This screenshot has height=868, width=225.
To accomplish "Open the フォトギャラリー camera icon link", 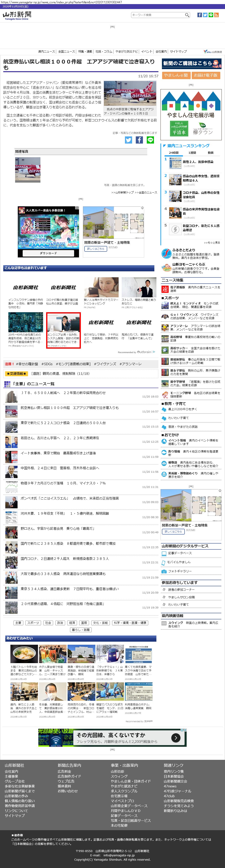I will point(164,571).
